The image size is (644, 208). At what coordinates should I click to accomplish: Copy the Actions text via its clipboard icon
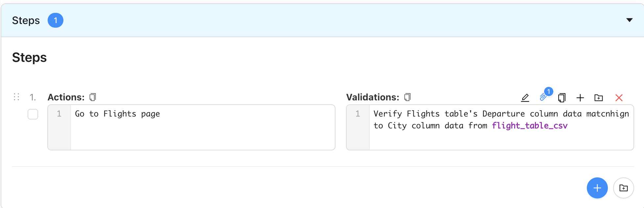tap(93, 97)
